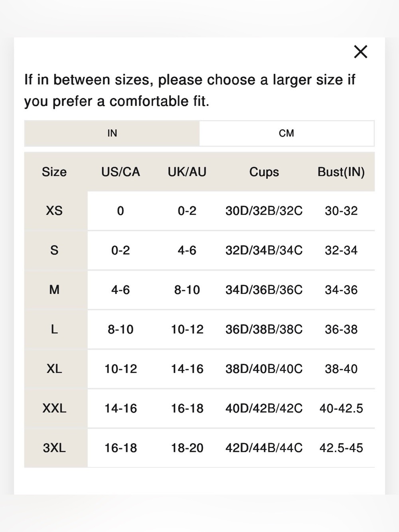
Task: Click the XL size row label
Action: pyautogui.click(x=54, y=369)
